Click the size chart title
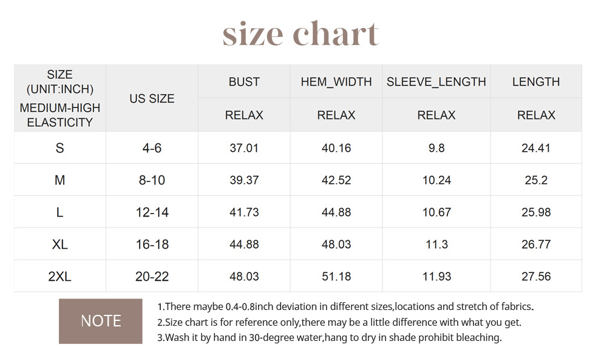The image size is (601, 364). tap(300, 34)
